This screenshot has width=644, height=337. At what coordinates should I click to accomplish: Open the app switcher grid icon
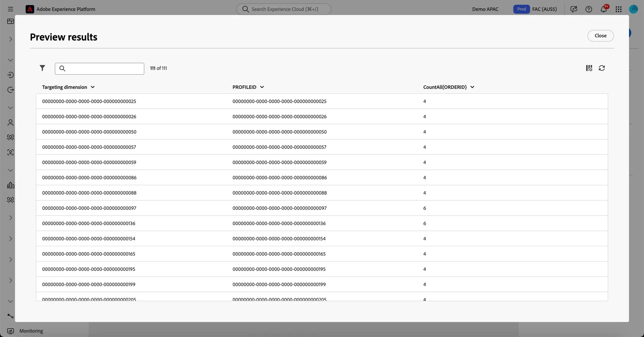(619, 9)
